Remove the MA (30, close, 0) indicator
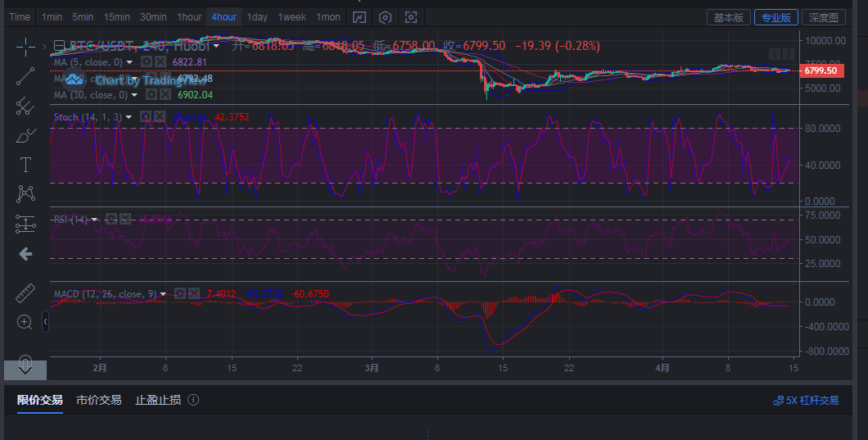Viewport: 868px width, 440px height. coord(160,95)
